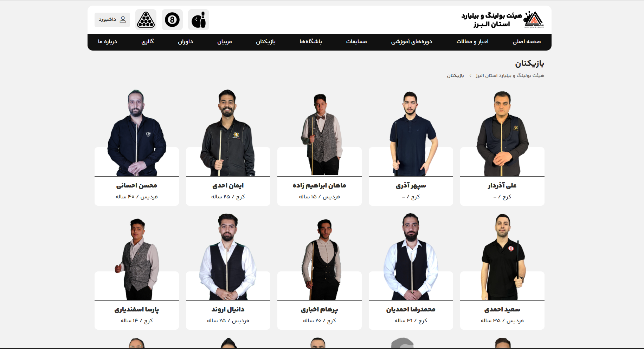Open the اخبار و مقالات menu item
The image size is (644, 349).
click(x=472, y=42)
